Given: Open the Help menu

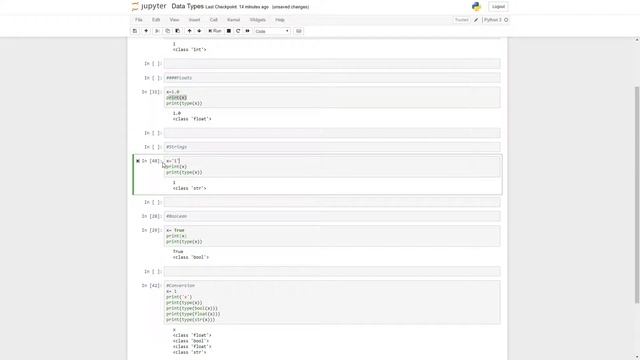Looking at the screenshot, I should (x=280, y=20).
